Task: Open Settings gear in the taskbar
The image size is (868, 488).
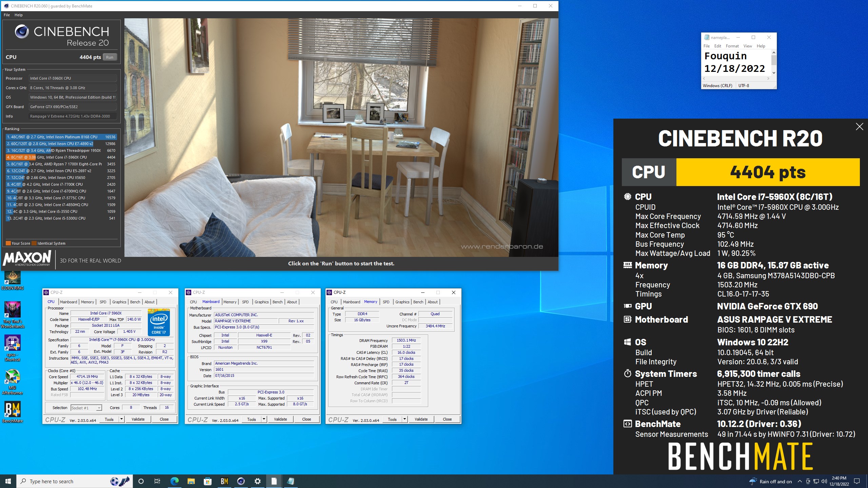Action: [x=257, y=481]
